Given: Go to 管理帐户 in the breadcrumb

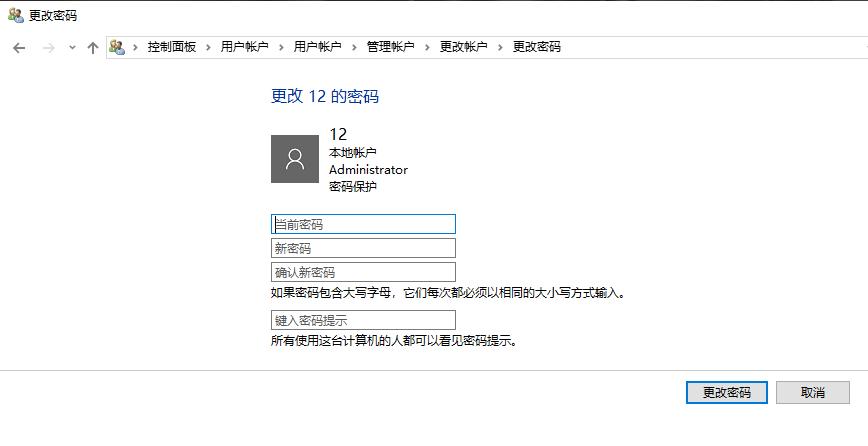Looking at the screenshot, I should [x=390, y=47].
